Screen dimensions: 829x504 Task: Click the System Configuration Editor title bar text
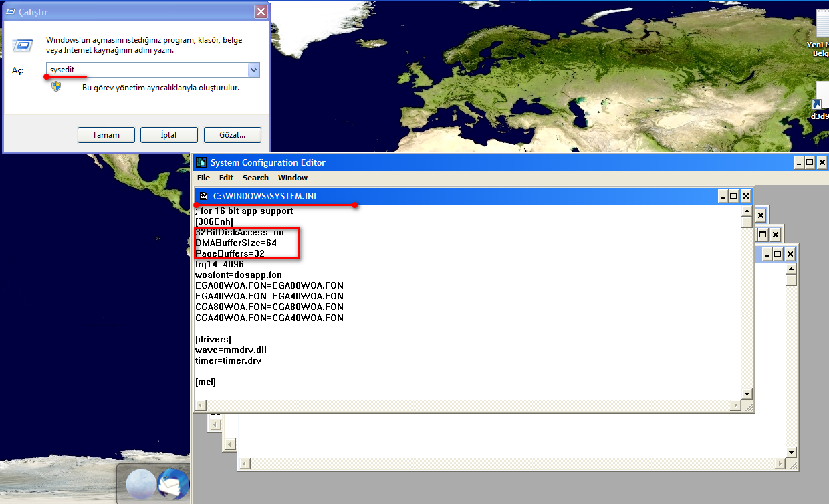267,162
